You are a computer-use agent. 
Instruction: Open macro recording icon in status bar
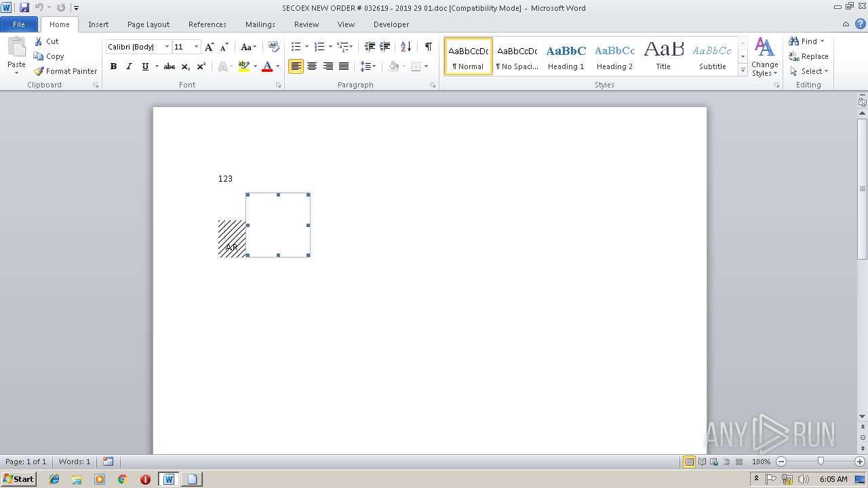[x=108, y=462]
